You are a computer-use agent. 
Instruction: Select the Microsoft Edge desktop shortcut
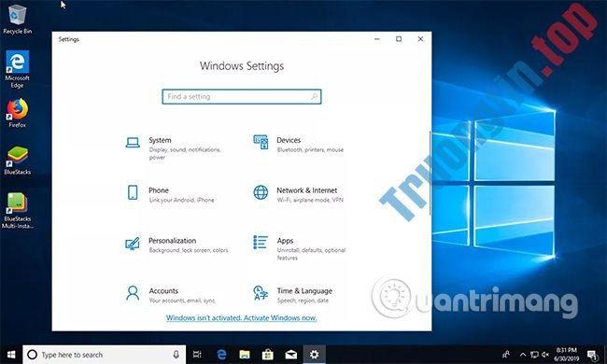coord(17,70)
